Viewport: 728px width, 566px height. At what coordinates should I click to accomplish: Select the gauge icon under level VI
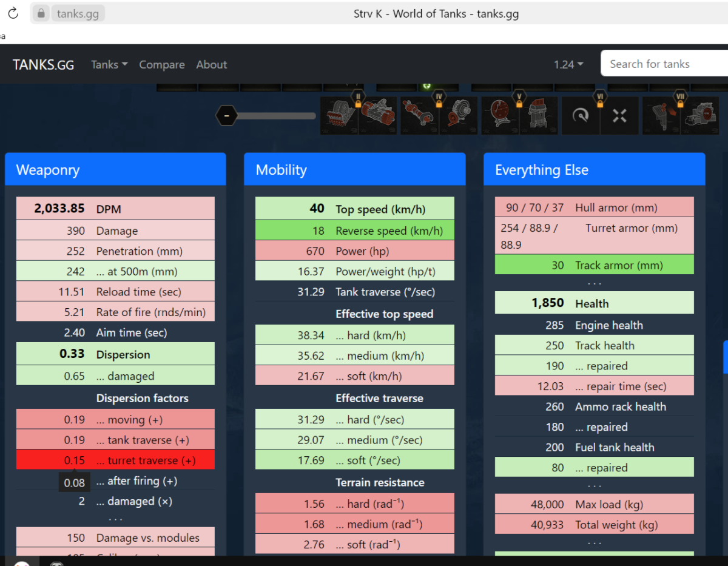[581, 116]
